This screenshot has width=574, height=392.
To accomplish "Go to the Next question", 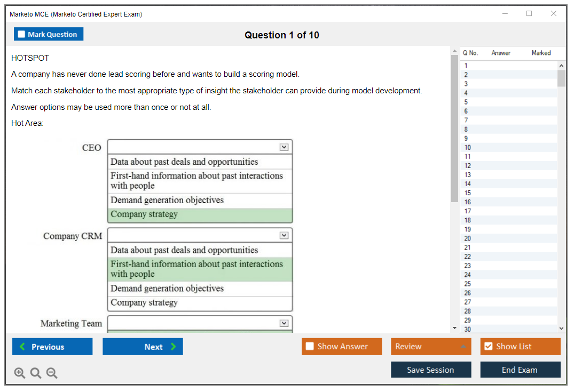I will pyautogui.click(x=143, y=347).
